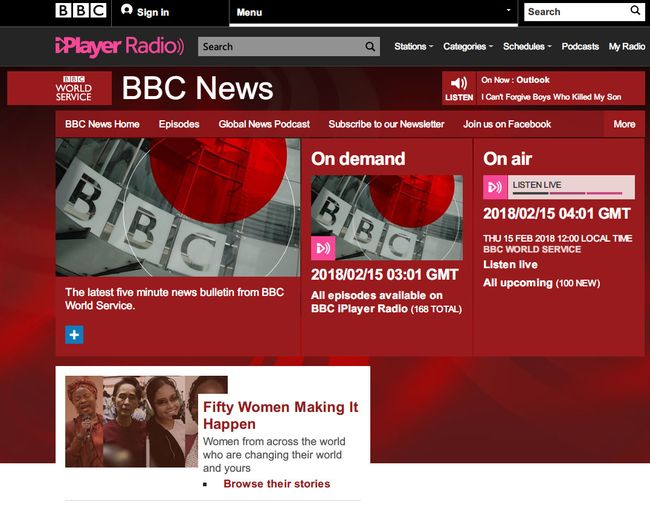
Task: Click THU 15 FEB 2018 12:00 LOCAL TIME text
Action: [558, 238]
